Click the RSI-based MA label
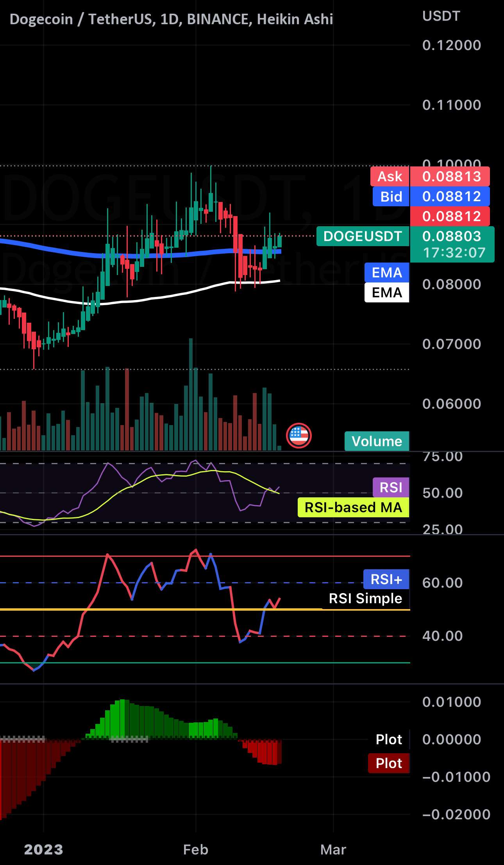 (353, 508)
